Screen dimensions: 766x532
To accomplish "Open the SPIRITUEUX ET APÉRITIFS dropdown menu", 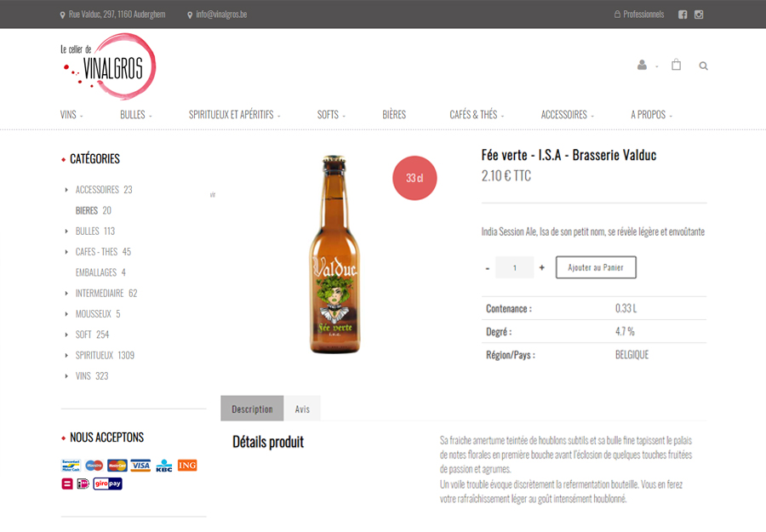I will [x=234, y=115].
